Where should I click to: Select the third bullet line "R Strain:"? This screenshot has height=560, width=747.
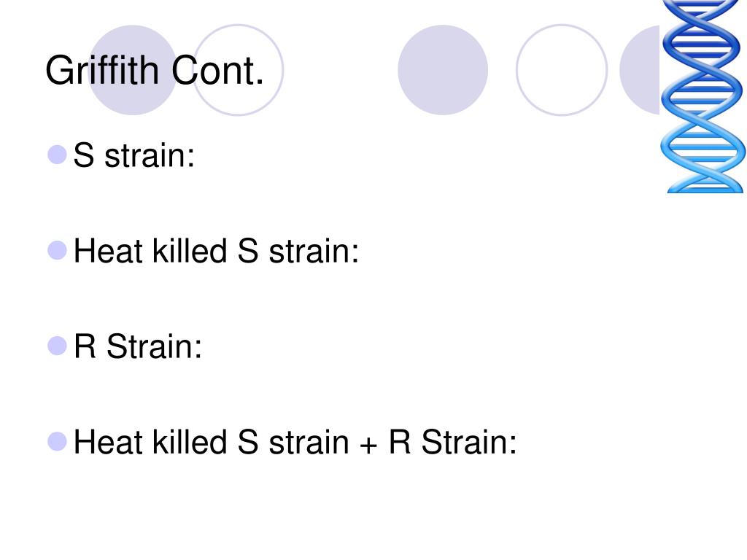pos(138,346)
